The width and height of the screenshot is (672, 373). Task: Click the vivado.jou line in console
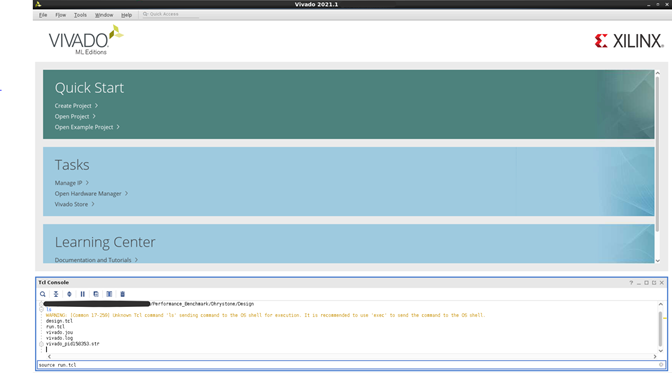pos(59,332)
